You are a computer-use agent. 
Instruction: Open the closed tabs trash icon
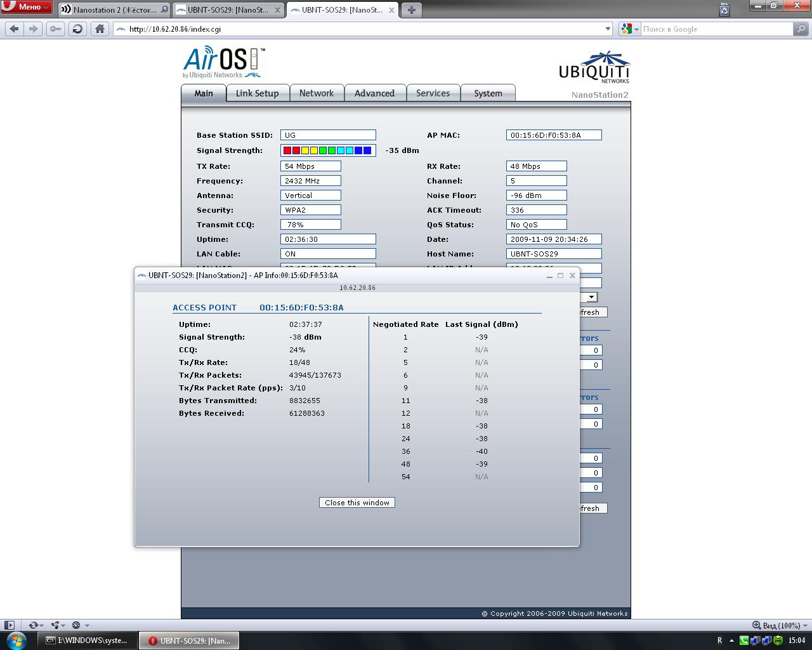(724, 10)
